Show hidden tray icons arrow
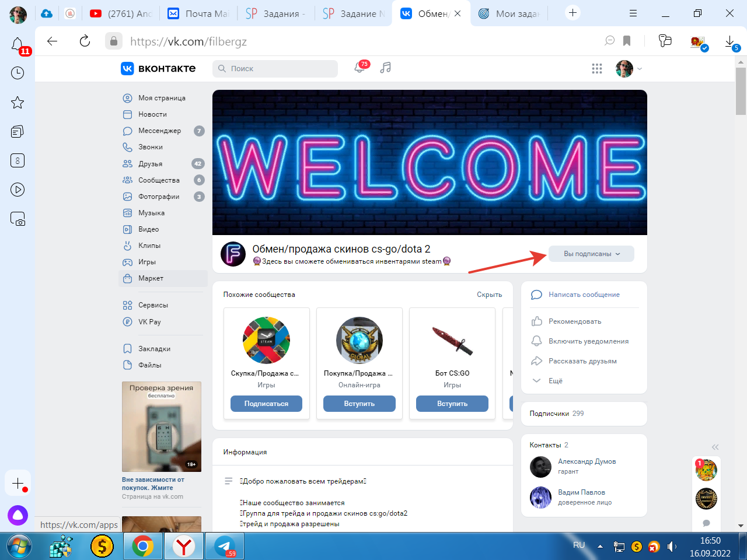Image resolution: width=747 pixels, height=560 pixels. coord(600,547)
